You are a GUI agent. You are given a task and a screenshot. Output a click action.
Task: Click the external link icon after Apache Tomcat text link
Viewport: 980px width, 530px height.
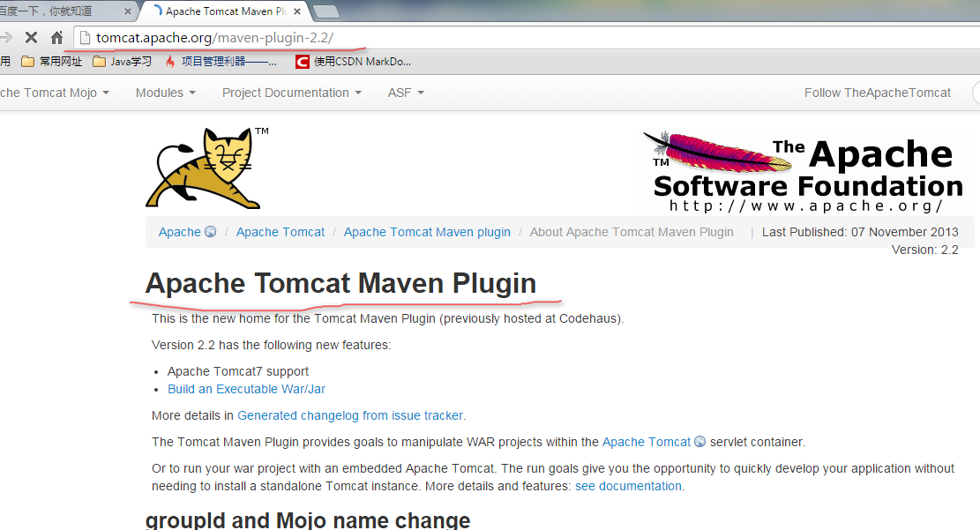pyautogui.click(x=700, y=441)
